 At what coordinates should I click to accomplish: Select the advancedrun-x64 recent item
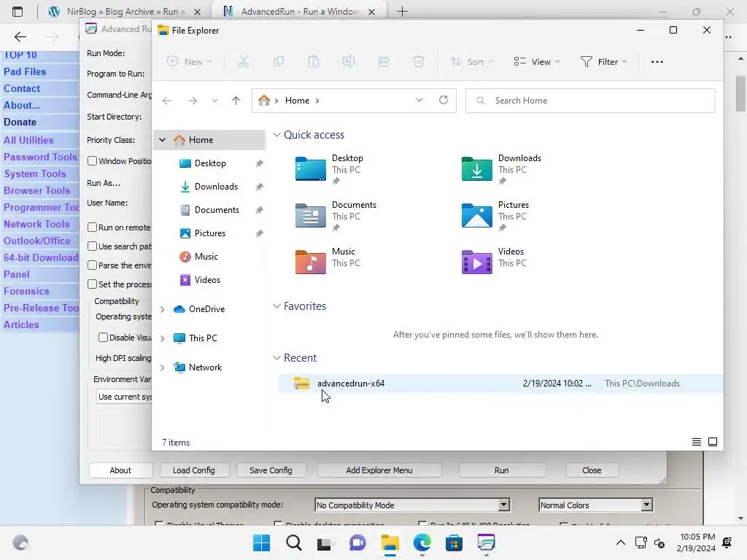coord(500,384)
